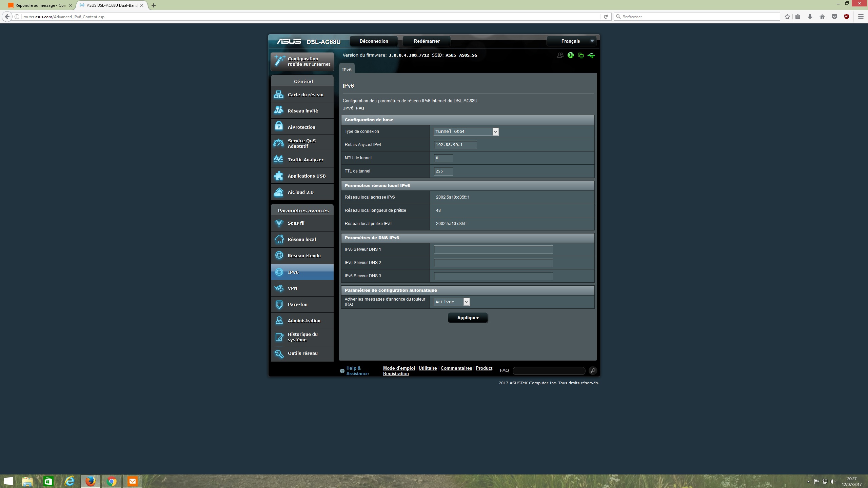Open the IPv6 FAQ link
Screen dimensions: 868x488
(x=353, y=108)
